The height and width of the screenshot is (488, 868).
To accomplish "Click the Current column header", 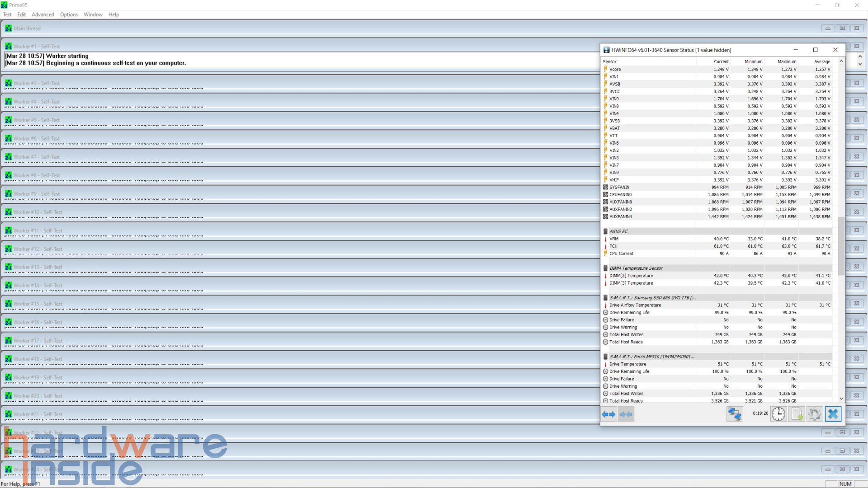I will [x=713, y=61].
